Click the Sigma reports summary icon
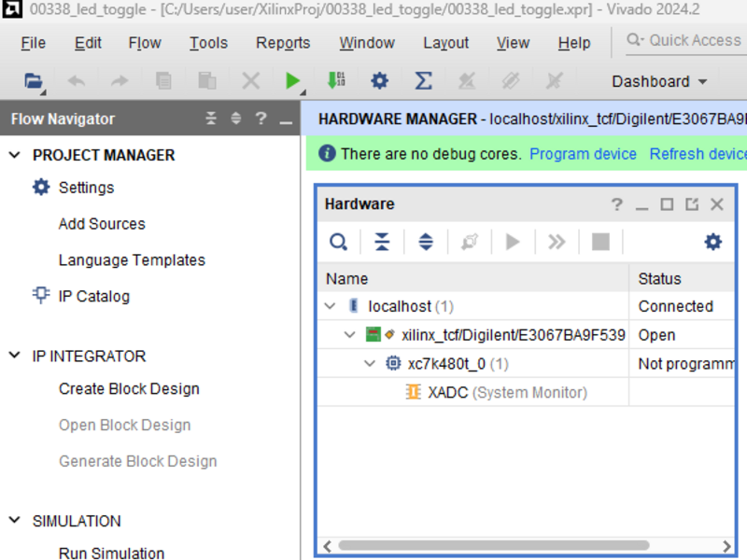Image resolution: width=747 pixels, height=560 pixels. tap(423, 81)
